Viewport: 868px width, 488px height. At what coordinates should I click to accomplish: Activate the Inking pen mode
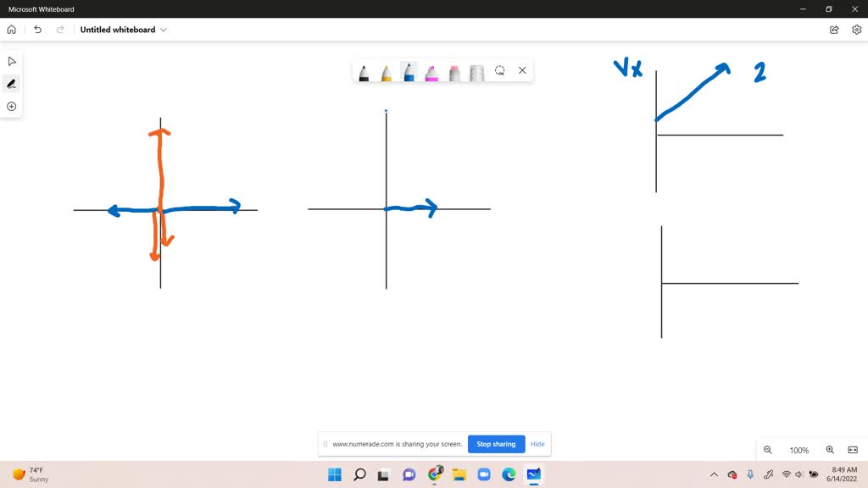[12, 84]
